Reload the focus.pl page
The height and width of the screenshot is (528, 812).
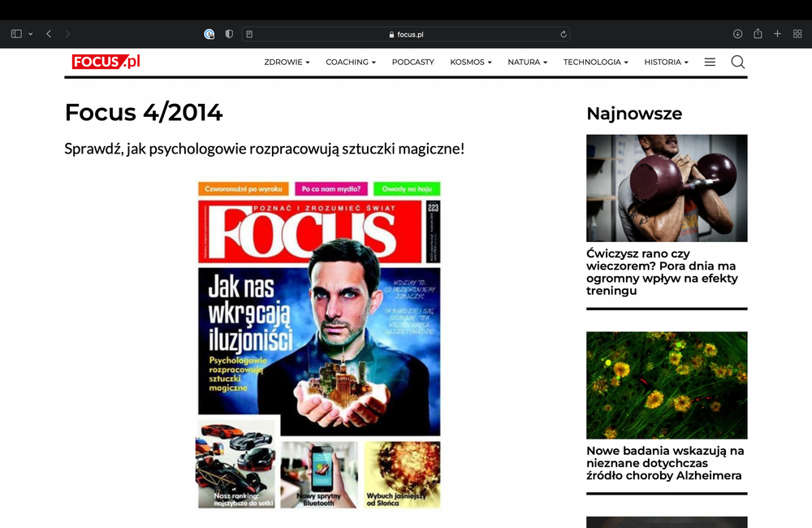point(563,33)
